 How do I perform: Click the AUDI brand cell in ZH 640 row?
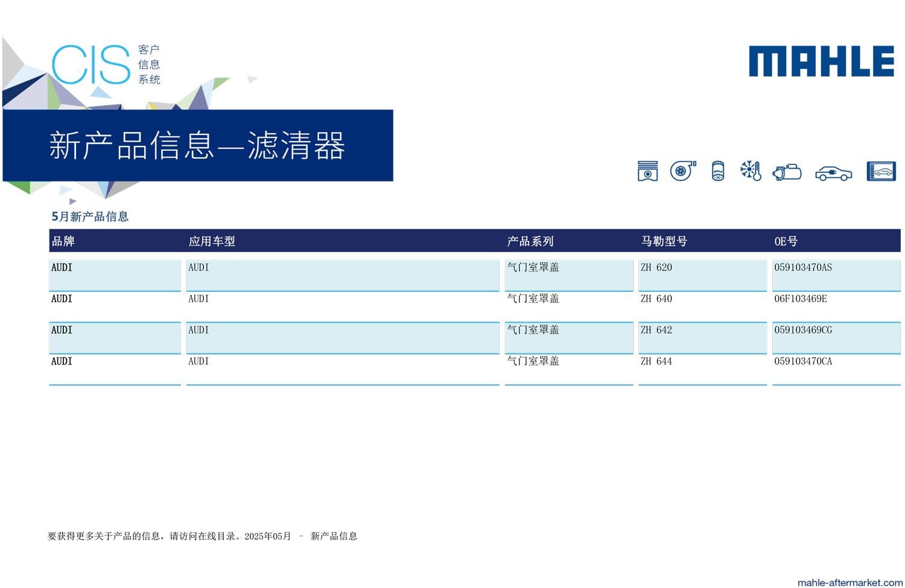coord(115,307)
